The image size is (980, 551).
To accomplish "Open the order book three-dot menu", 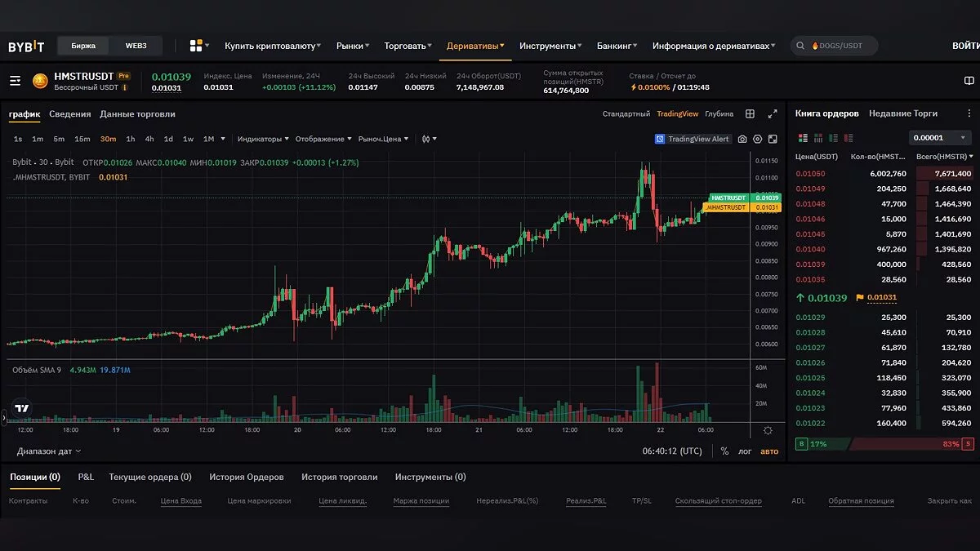I will pyautogui.click(x=969, y=114).
